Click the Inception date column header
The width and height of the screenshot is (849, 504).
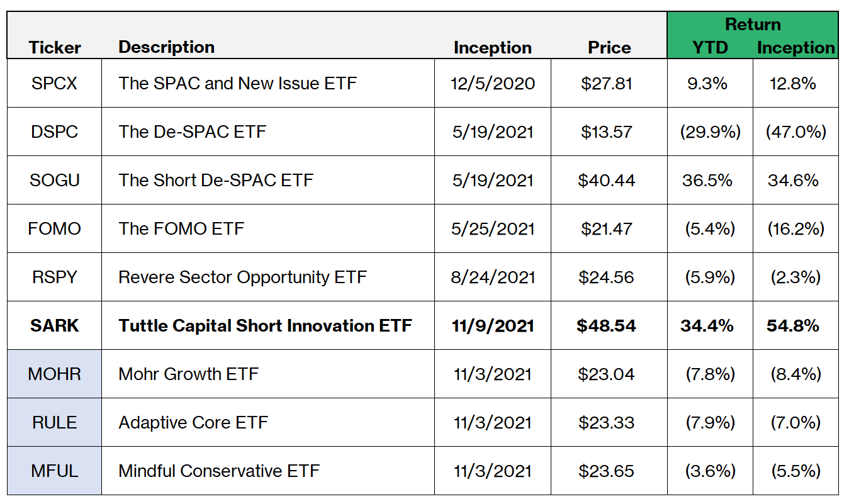click(492, 48)
